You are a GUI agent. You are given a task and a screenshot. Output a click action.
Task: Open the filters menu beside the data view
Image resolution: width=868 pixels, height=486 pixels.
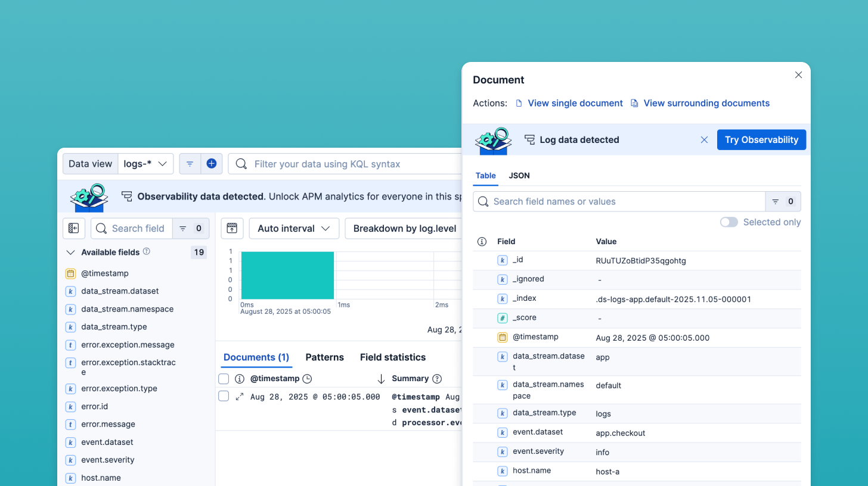[190, 163]
